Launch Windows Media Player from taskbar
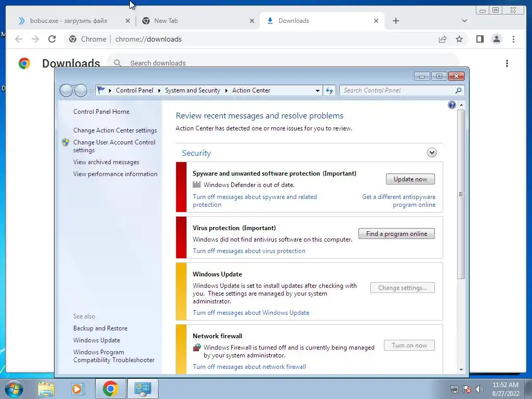 (x=78, y=389)
